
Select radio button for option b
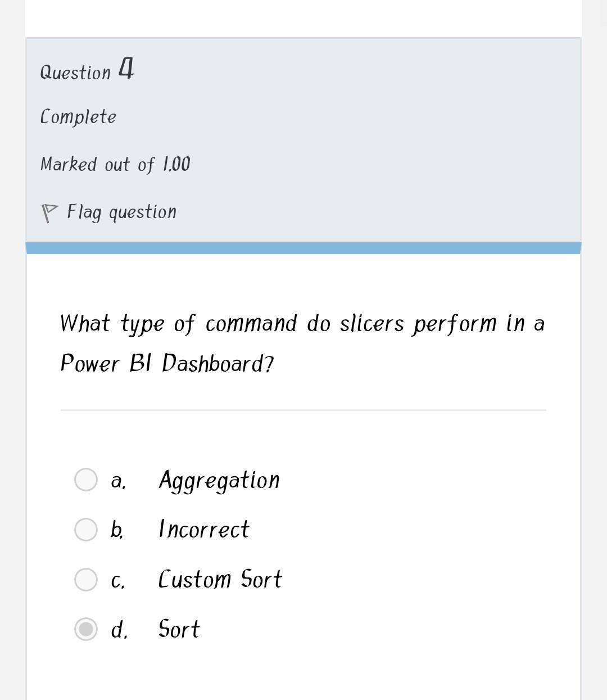(x=85, y=529)
